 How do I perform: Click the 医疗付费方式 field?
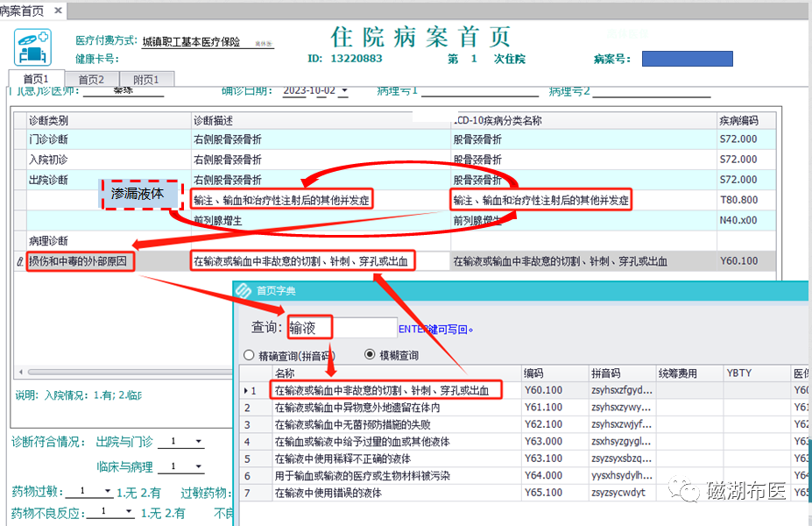pyautogui.click(x=208, y=42)
